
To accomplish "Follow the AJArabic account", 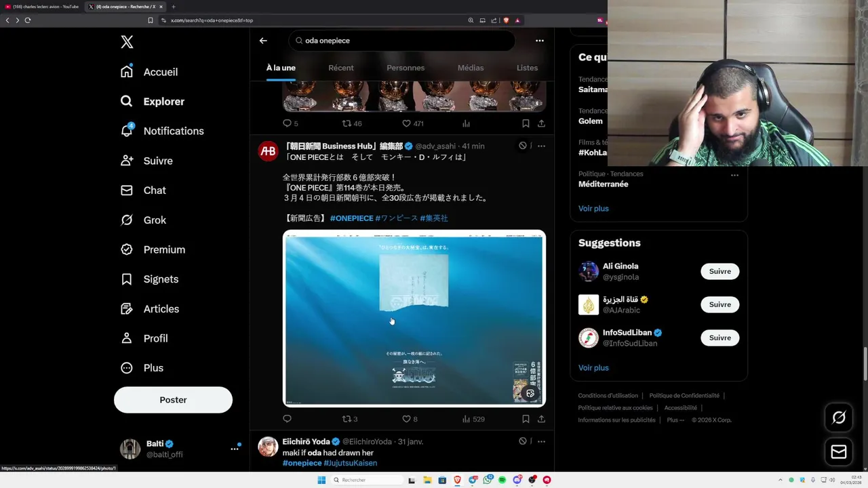I will pyautogui.click(x=719, y=304).
